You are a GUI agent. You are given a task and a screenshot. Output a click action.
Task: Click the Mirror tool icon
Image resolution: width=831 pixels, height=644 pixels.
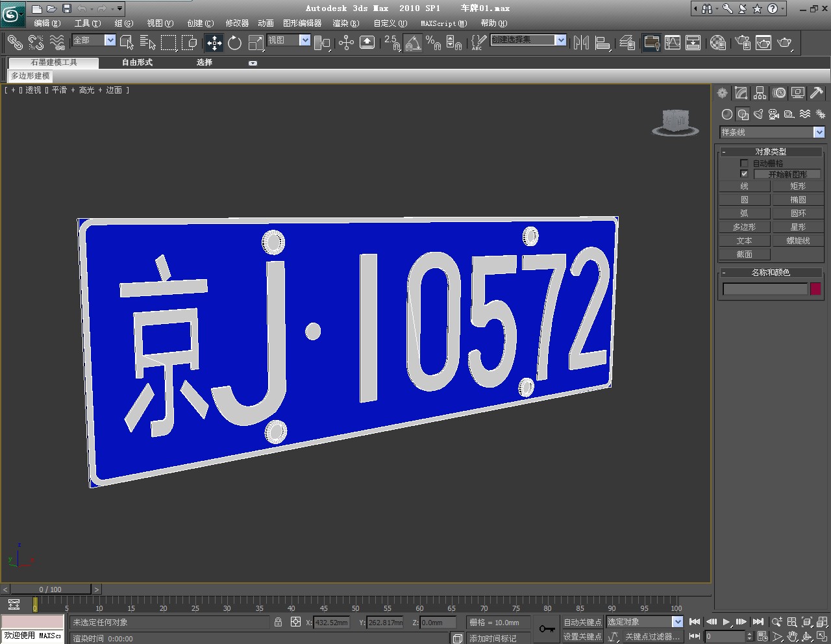click(581, 43)
